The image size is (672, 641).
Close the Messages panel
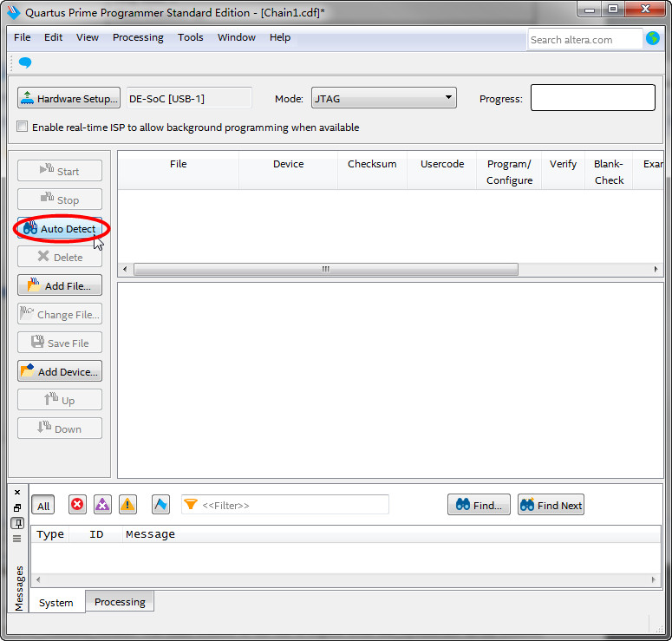coord(17,492)
